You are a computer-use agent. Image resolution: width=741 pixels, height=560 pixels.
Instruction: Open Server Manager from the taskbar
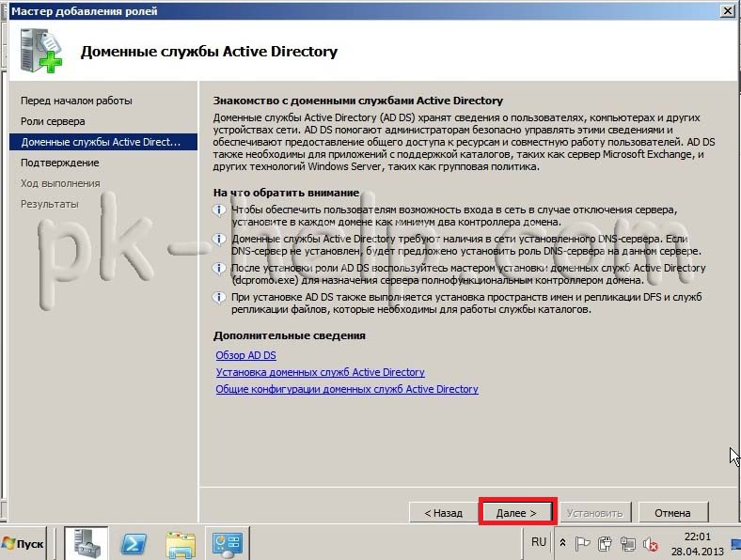86,543
